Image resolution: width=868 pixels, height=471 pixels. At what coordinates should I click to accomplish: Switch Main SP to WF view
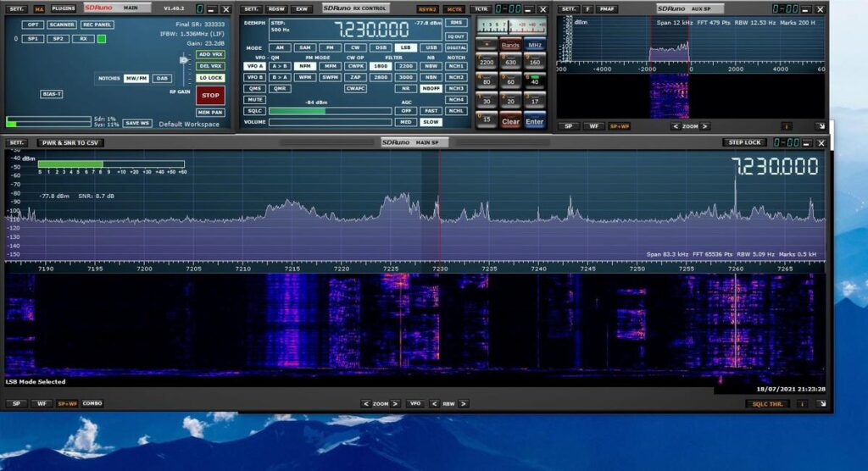pyautogui.click(x=42, y=403)
